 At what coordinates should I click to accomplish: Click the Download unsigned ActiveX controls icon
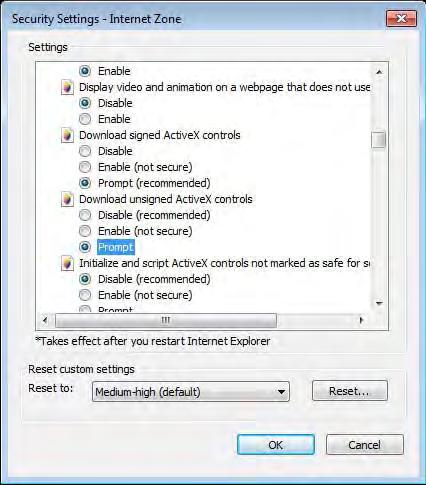coord(67,199)
